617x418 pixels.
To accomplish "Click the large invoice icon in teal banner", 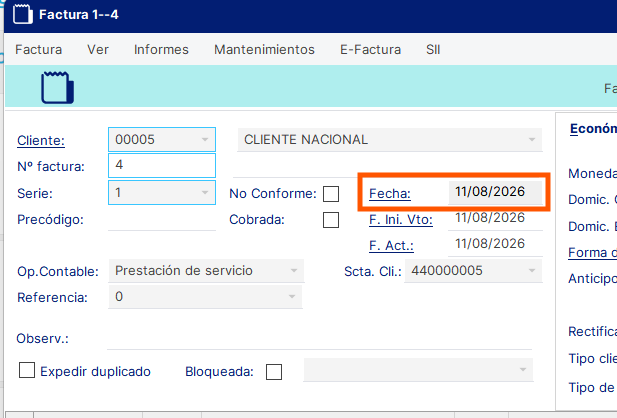I will [57, 87].
